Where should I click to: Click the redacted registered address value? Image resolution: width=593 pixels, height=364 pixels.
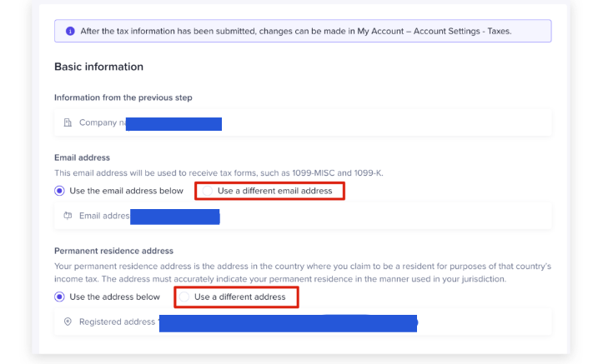287,322
